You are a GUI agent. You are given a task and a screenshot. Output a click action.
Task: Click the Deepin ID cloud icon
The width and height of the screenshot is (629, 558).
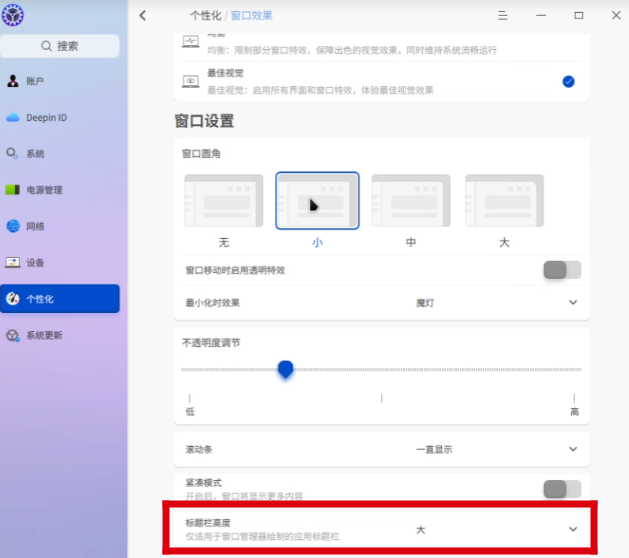13,118
